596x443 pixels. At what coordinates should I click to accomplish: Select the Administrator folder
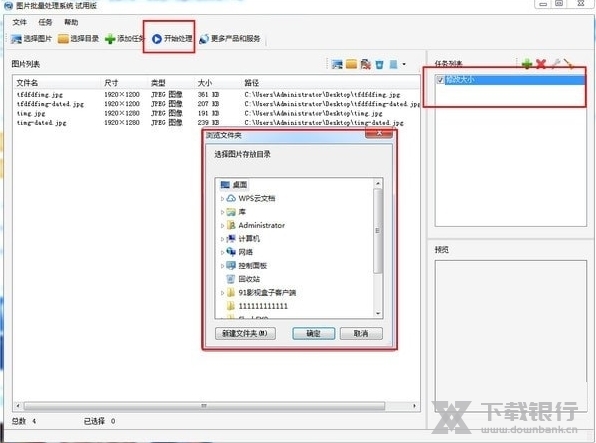[x=262, y=225]
